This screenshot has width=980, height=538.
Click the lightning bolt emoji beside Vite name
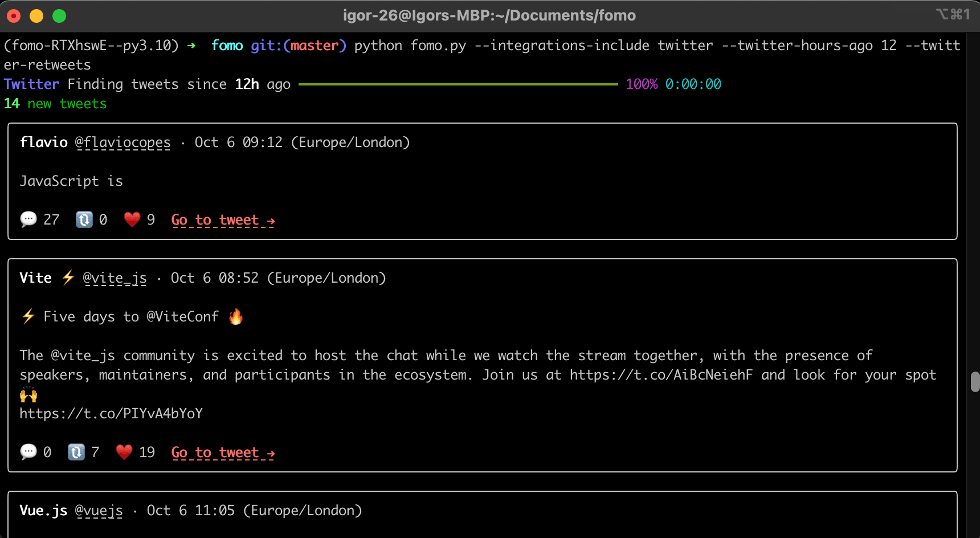tap(68, 278)
